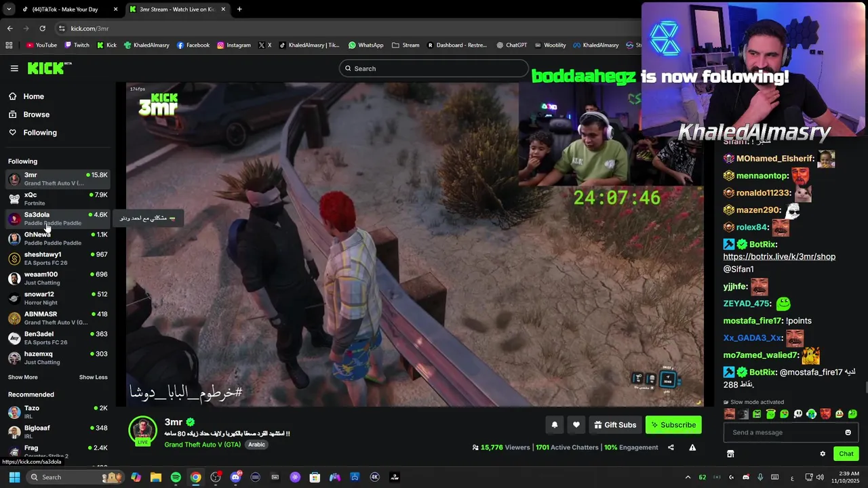Open the botrix.live shop link in chat

click(779, 257)
